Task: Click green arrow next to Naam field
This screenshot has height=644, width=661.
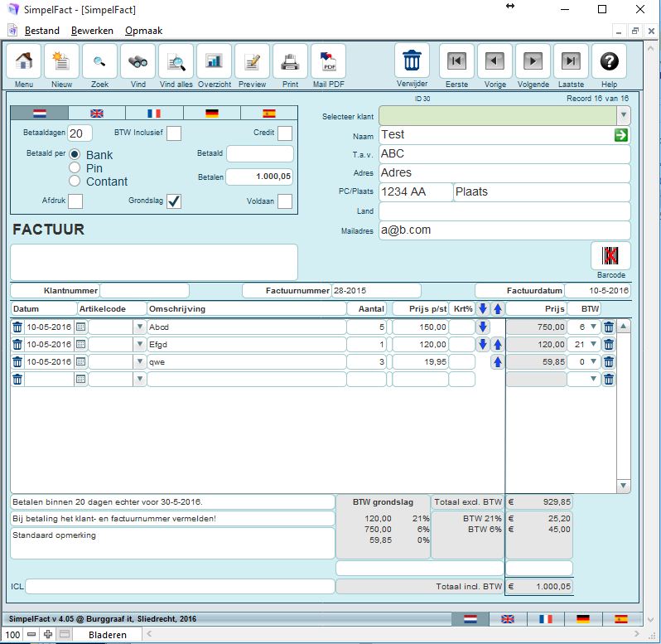Action: tap(621, 135)
